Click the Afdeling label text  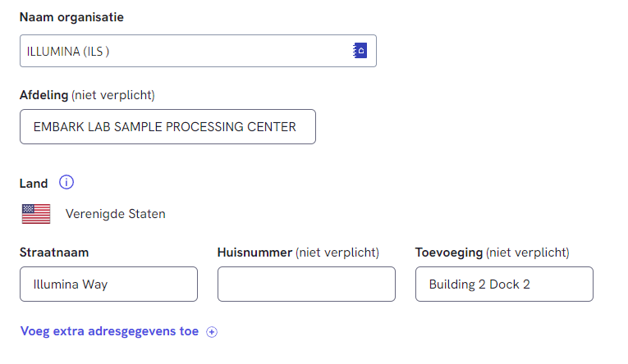pyautogui.click(x=44, y=95)
